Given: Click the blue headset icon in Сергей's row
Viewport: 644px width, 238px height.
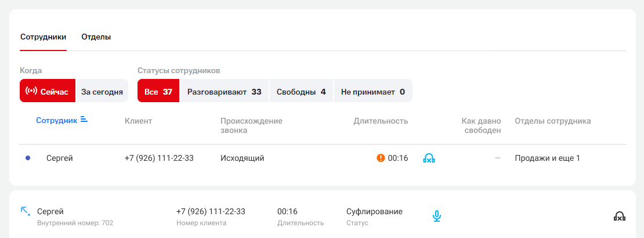Looking at the screenshot, I should coord(429,158).
